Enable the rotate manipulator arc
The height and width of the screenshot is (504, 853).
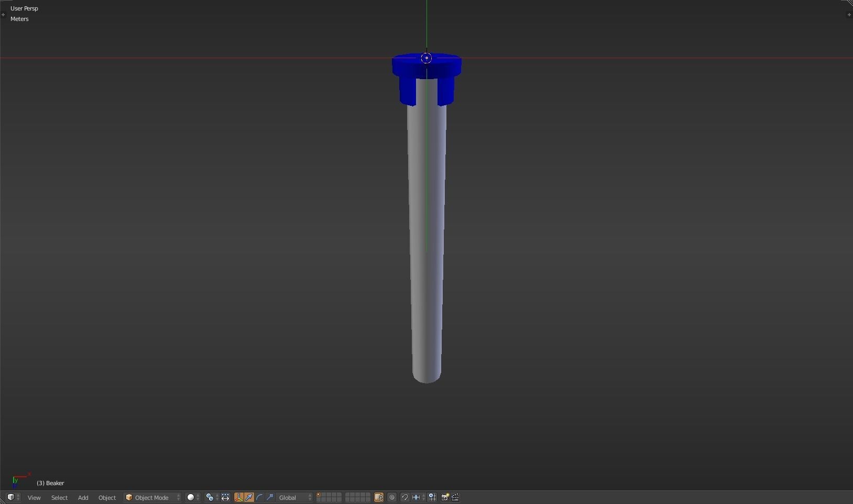click(259, 497)
